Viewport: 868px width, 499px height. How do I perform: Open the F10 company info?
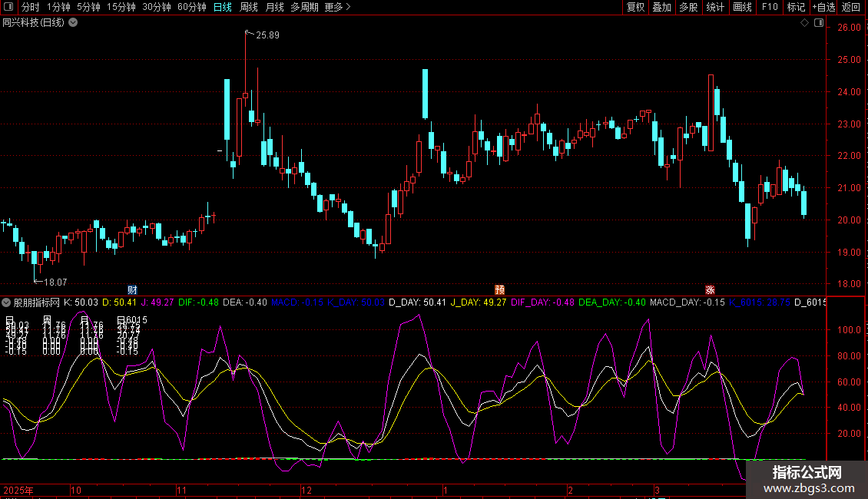coord(769,8)
